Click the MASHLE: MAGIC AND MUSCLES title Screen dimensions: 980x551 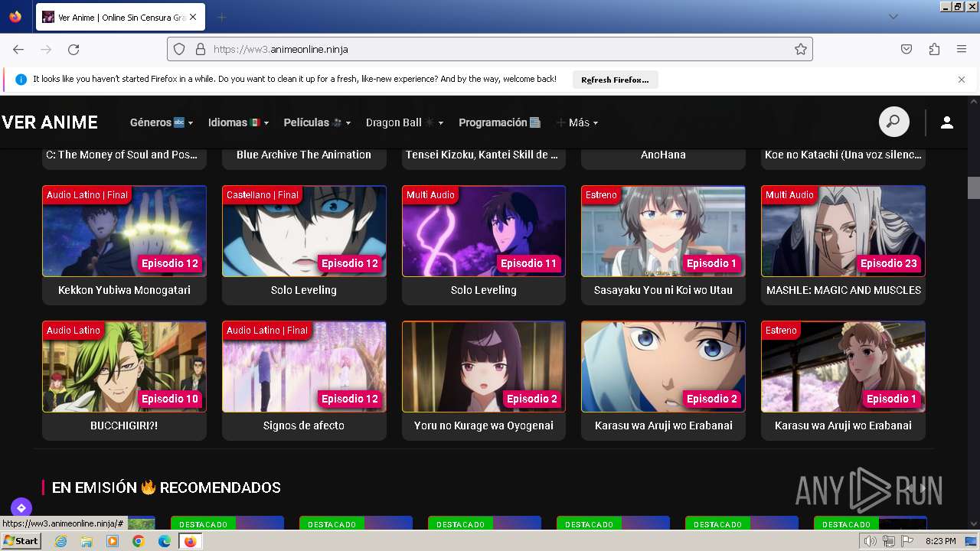point(844,290)
